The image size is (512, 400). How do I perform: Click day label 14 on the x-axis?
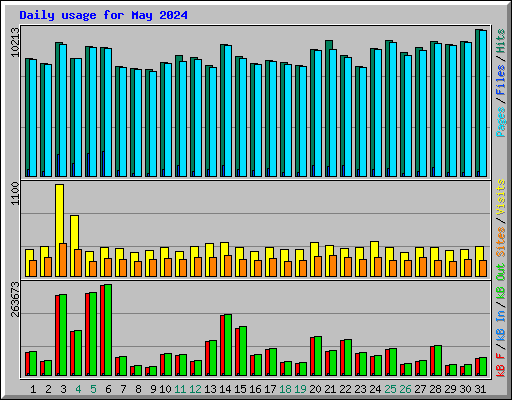pyautogui.click(x=225, y=389)
